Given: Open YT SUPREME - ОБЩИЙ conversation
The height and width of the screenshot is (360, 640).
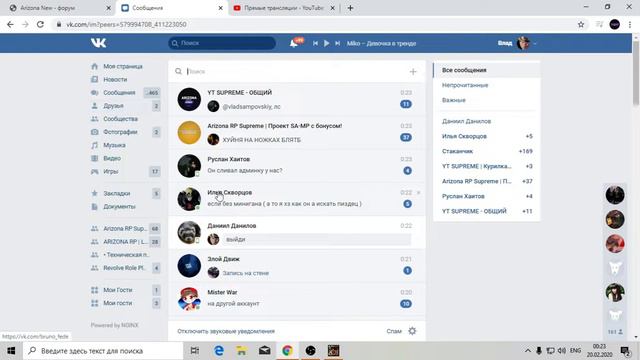Looking at the screenshot, I should point(297,99).
